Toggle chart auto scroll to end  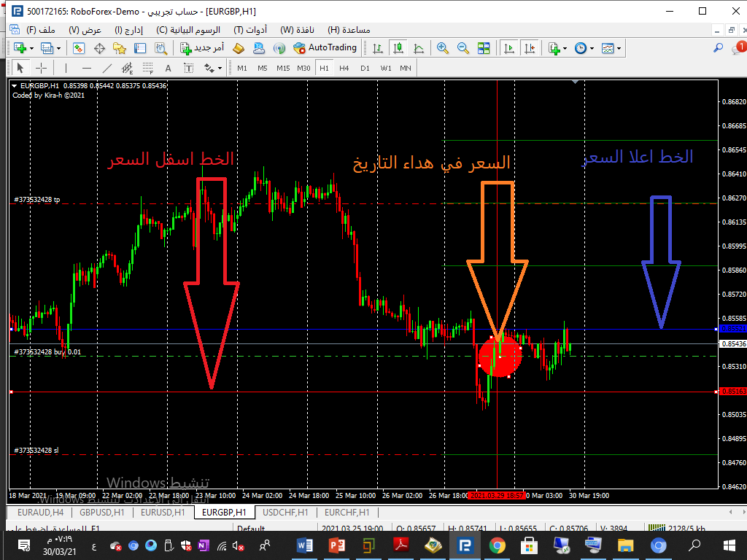(509, 48)
